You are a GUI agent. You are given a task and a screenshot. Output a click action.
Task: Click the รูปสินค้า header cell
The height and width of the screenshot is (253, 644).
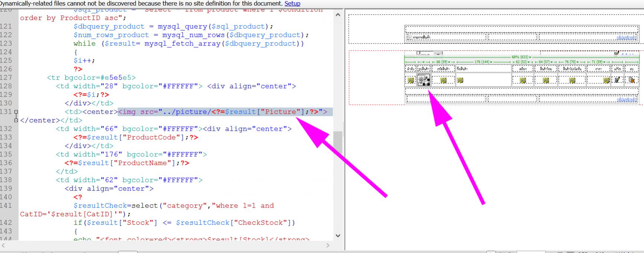click(424, 69)
